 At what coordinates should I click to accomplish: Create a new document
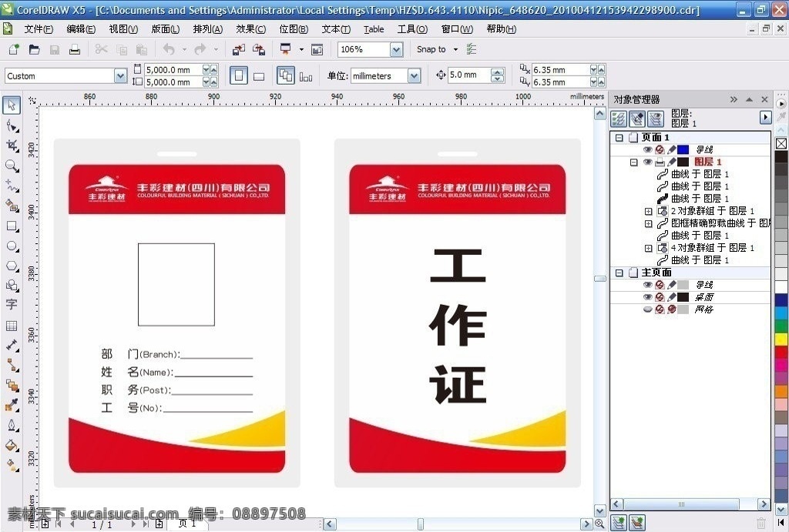point(14,49)
